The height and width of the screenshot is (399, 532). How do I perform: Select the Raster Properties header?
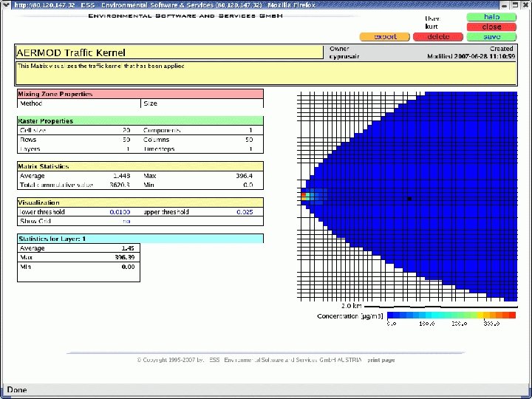coord(140,120)
